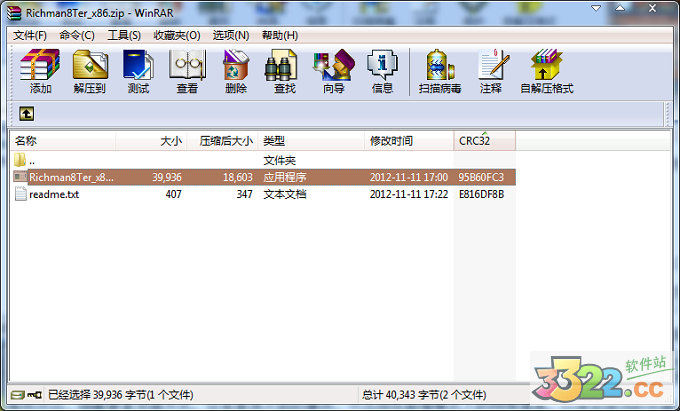Minimize the WinRAR window
The image size is (680, 411).
click(x=596, y=8)
